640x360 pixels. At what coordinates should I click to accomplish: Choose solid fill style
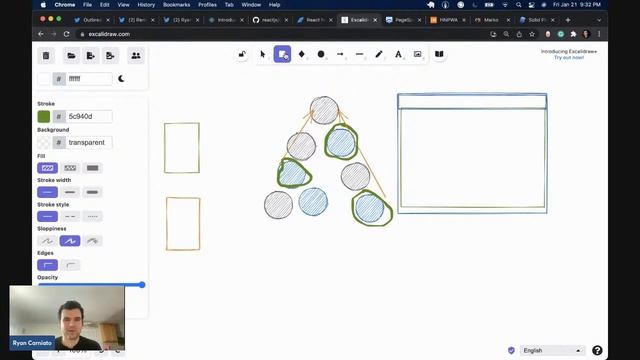(93, 168)
